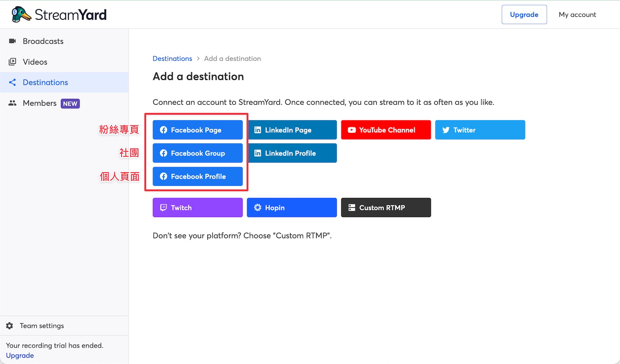Click the Videos library icon
This screenshot has height=364, width=620.
click(x=12, y=62)
